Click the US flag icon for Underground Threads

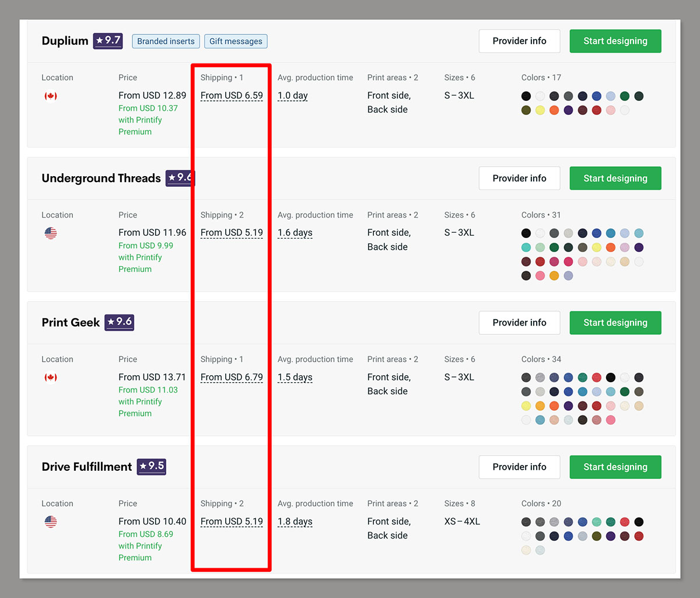coord(51,233)
